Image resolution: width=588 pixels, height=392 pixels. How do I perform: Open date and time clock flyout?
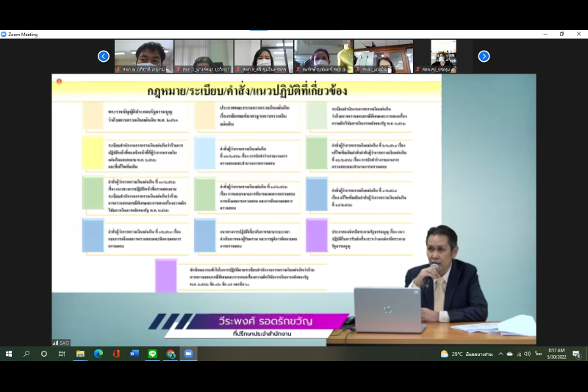(x=556, y=354)
